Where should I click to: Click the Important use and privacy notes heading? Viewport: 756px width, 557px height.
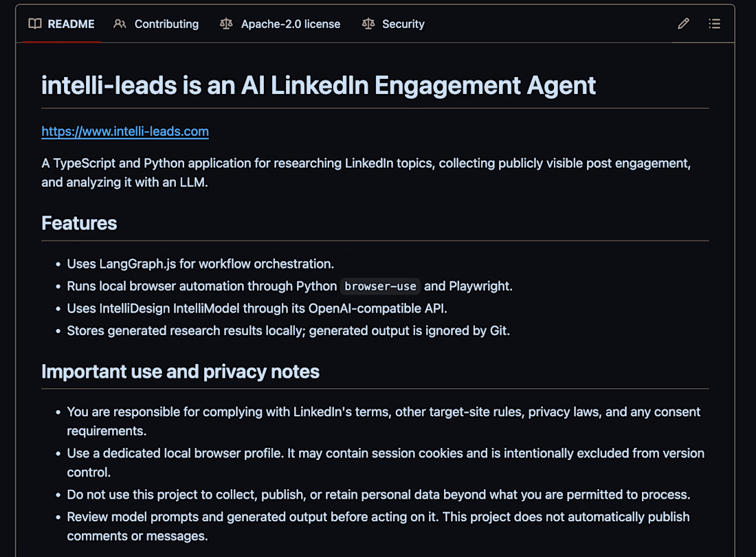(x=180, y=372)
